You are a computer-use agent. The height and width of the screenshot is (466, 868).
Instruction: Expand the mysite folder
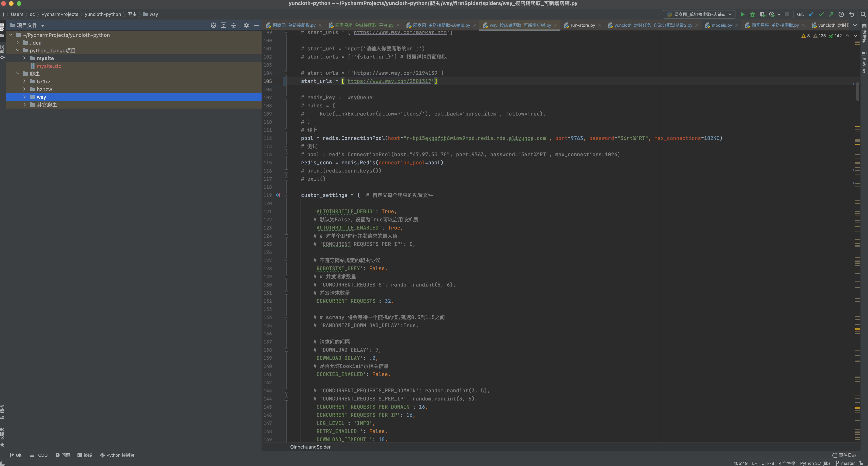point(24,58)
